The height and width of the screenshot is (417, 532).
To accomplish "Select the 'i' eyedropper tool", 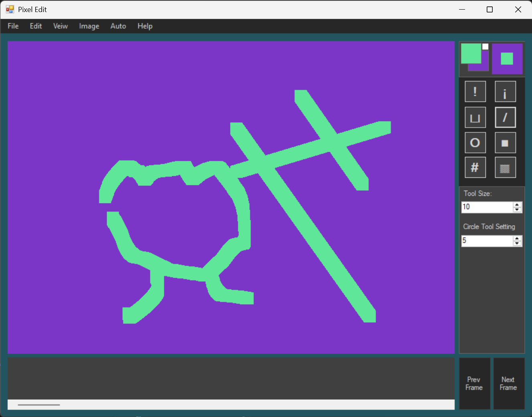I will (x=505, y=91).
